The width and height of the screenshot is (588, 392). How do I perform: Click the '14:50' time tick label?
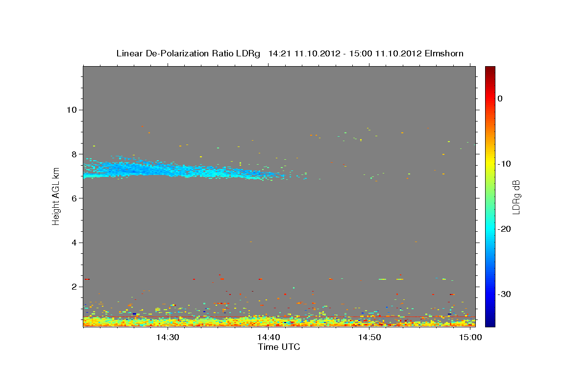[x=370, y=338]
